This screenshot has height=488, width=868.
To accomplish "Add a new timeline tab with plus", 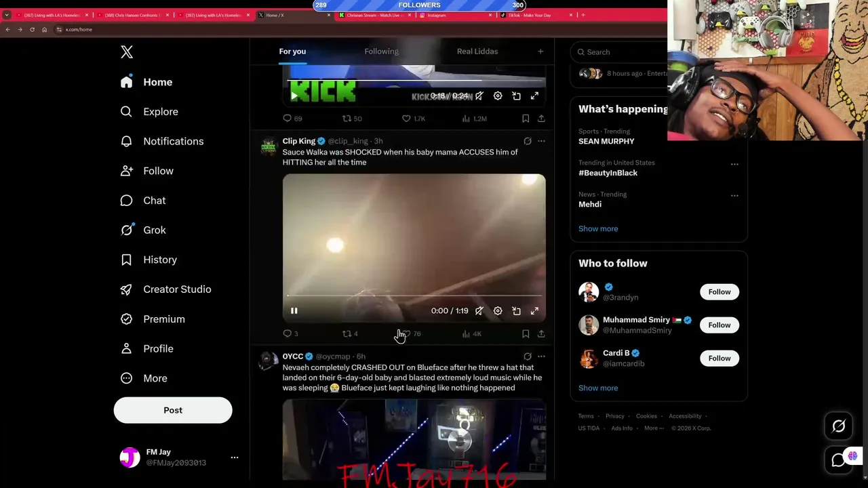I will tap(540, 52).
